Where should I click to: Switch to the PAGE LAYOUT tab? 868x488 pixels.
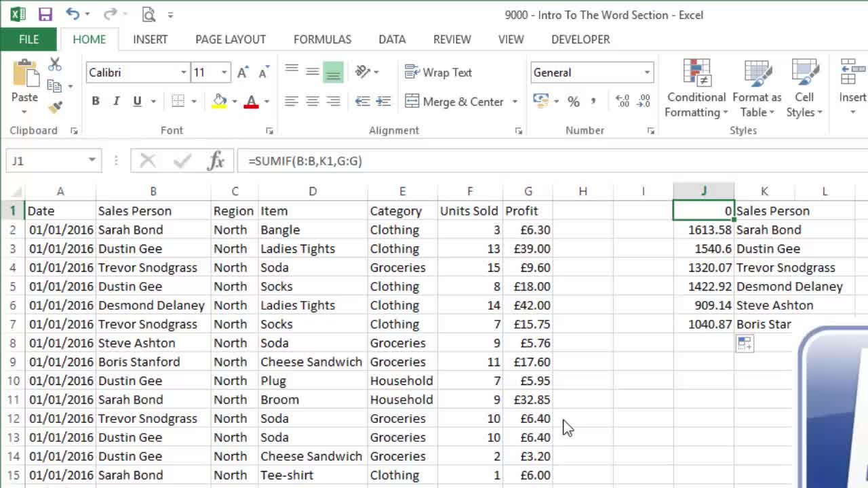(x=231, y=39)
